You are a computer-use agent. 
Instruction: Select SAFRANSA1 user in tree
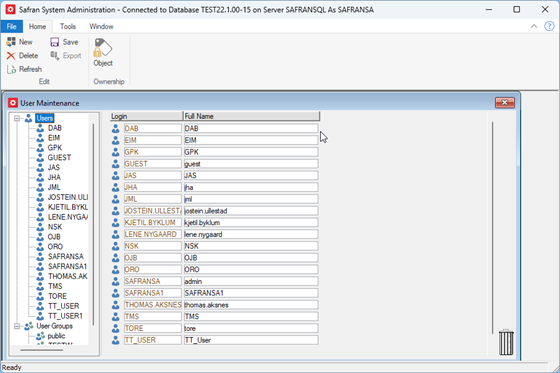pyautogui.click(x=68, y=267)
